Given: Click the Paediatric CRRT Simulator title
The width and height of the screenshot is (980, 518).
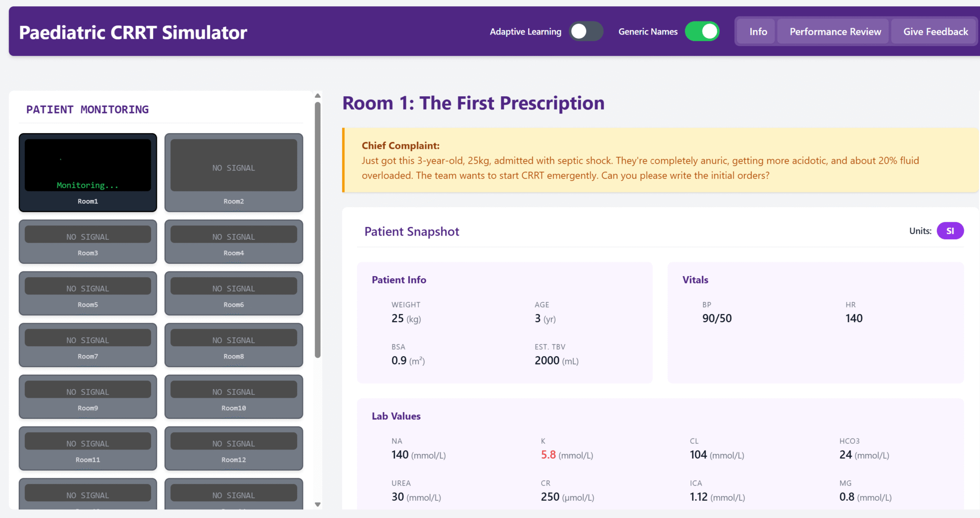Looking at the screenshot, I should pos(133,33).
